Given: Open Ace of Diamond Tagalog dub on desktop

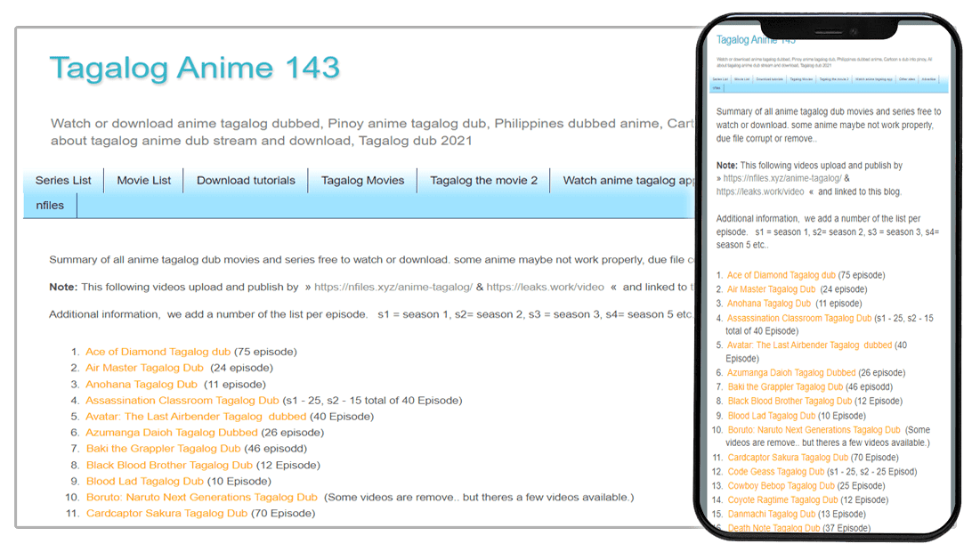Looking at the screenshot, I should [x=158, y=352].
